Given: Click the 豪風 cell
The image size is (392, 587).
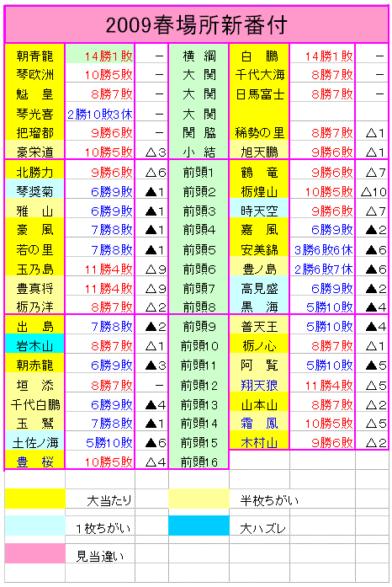Looking at the screenshot, I should pyautogui.click(x=34, y=227).
